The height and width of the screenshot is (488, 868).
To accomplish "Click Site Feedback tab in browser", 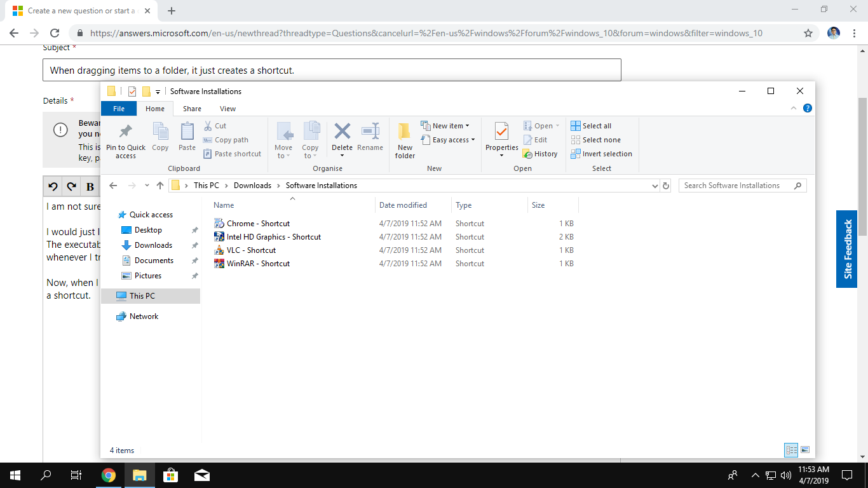I will tap(848, 249).
